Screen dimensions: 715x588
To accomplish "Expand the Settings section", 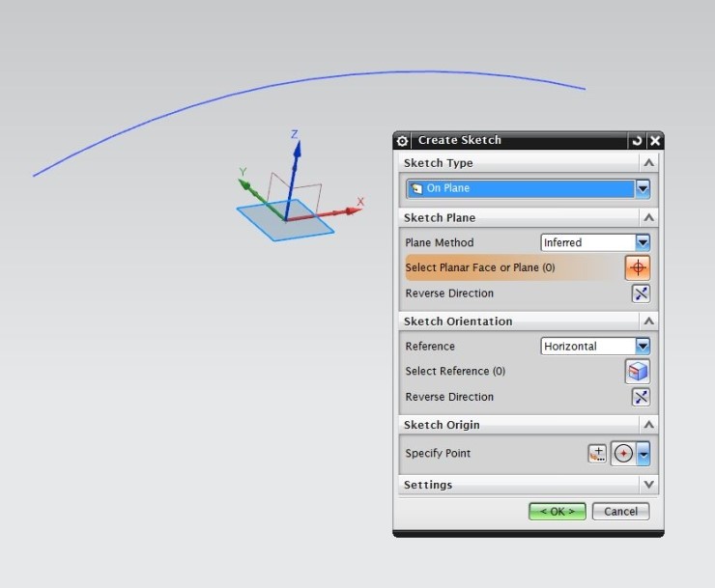I will click(648, 485).
